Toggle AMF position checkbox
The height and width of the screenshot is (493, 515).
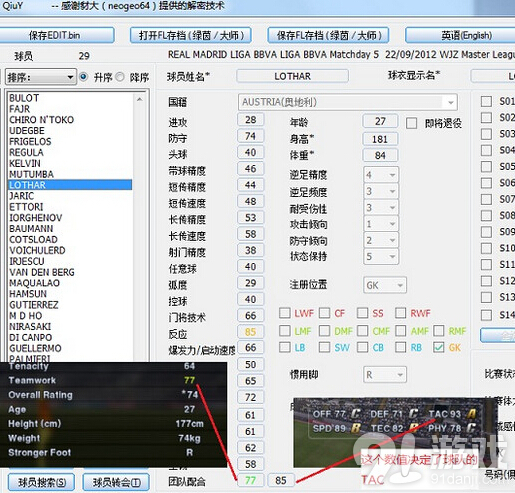[400, 331]
